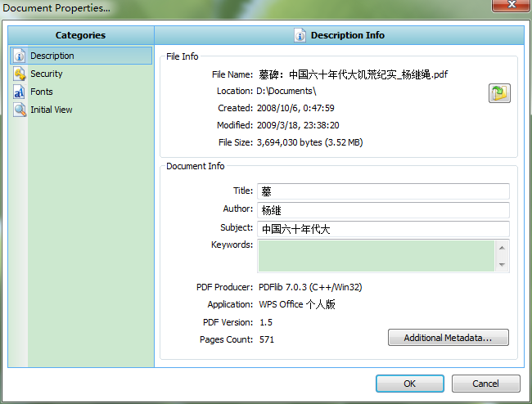Screen dimensions: 532x404
Task: Click the Initial View magnifier icon
Action: 20,110
